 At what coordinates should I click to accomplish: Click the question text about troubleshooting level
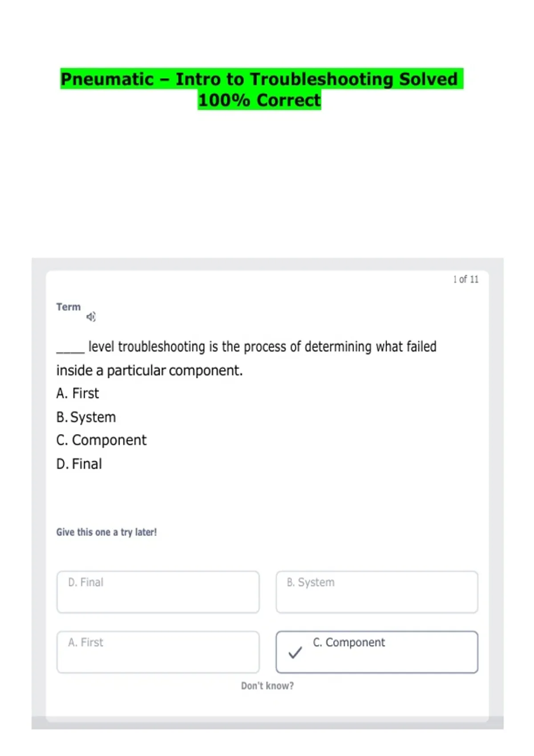[x=247, y=358]
